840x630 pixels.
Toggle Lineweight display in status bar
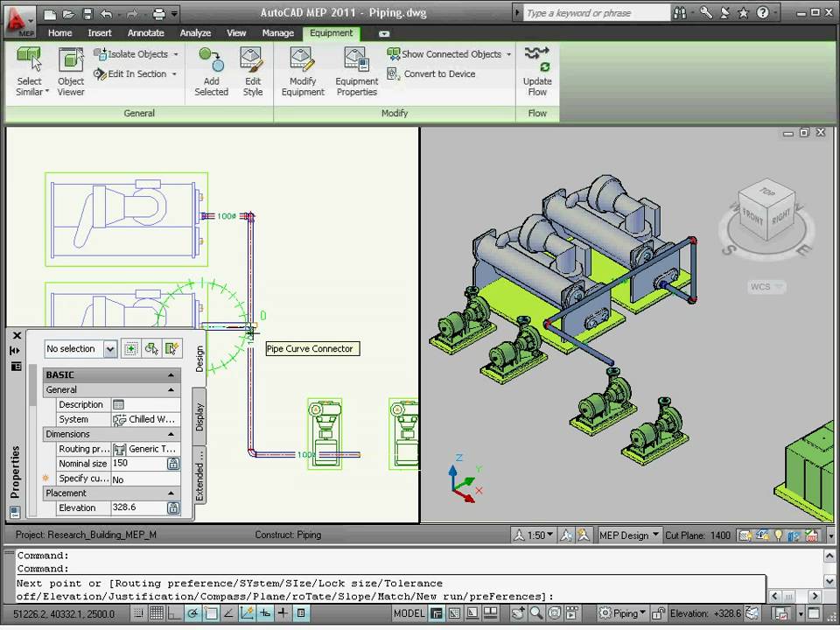point(283,613)
